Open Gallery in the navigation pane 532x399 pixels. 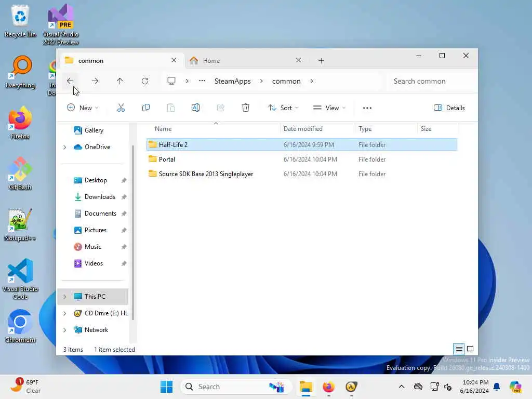[x=94, y=130]
